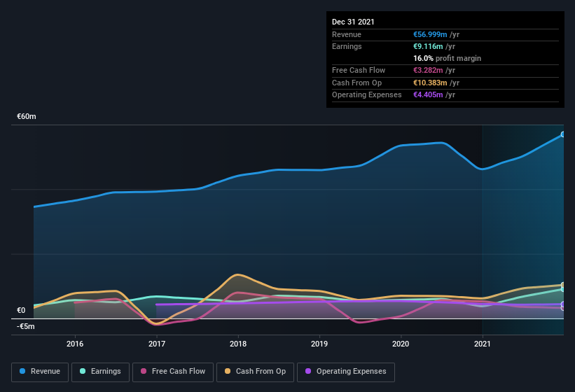Select the 2016 x-axis label
Screen dimensions: 575x392
tap(75, 344)
